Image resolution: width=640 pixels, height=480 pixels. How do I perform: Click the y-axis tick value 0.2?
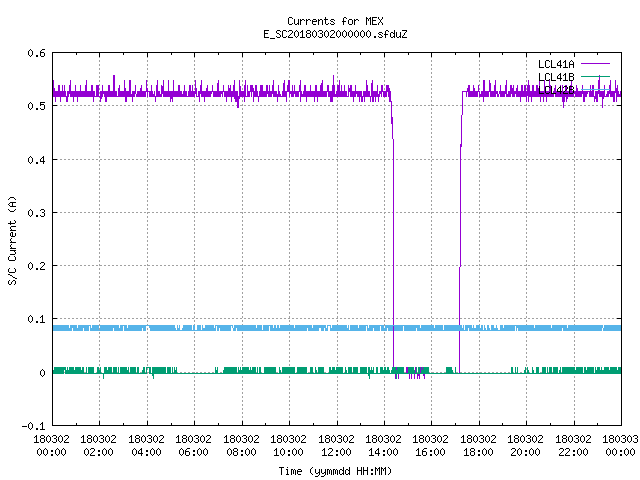pyautogui.click(x=36, y=266)
